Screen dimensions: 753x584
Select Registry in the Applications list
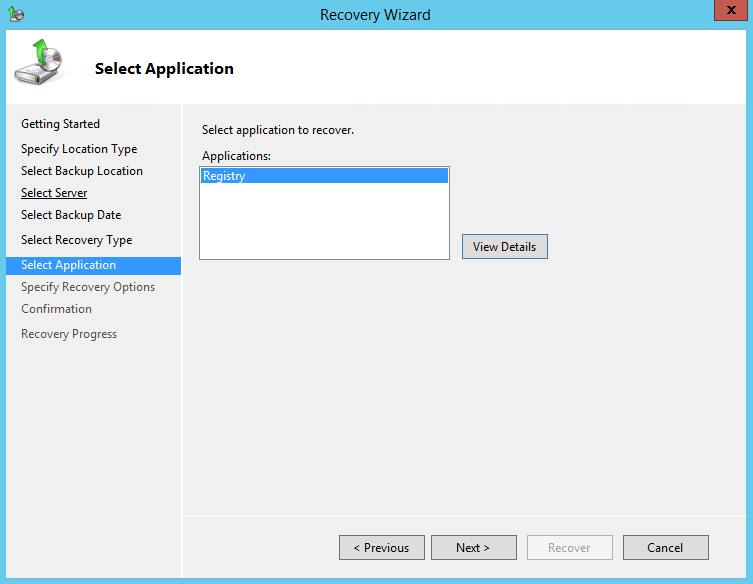(x=324, y=176)
